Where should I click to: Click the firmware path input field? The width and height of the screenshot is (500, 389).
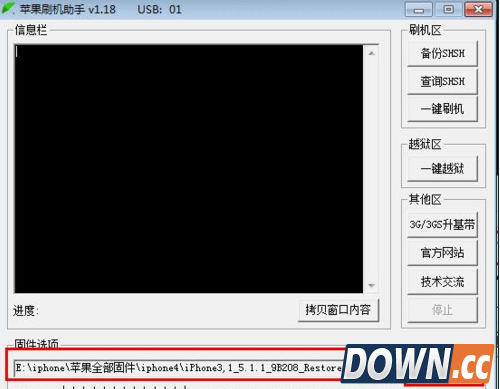click(178, 368)
